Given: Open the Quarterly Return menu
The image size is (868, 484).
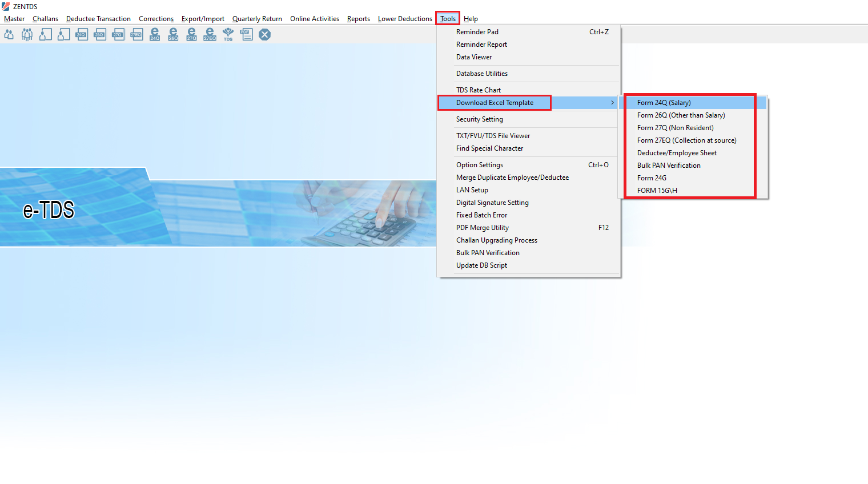Looking at the screenshot, I should 257,19.
